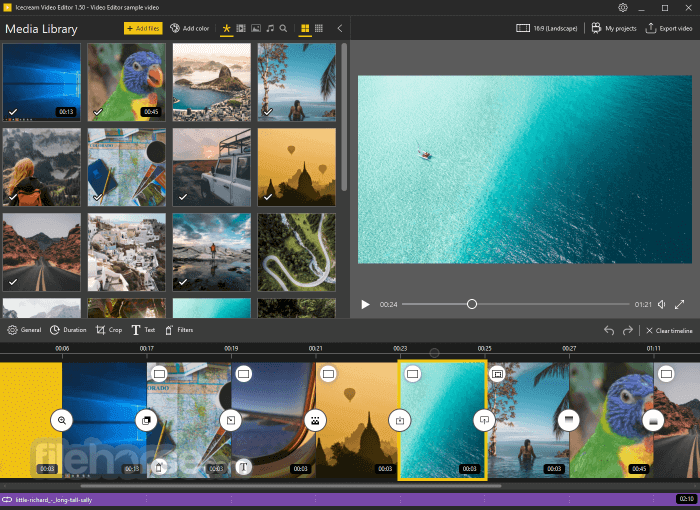The image size is (700, 510).
Task: Click the timeline horizontal scrollbar
Action: [x=291, y=485]
